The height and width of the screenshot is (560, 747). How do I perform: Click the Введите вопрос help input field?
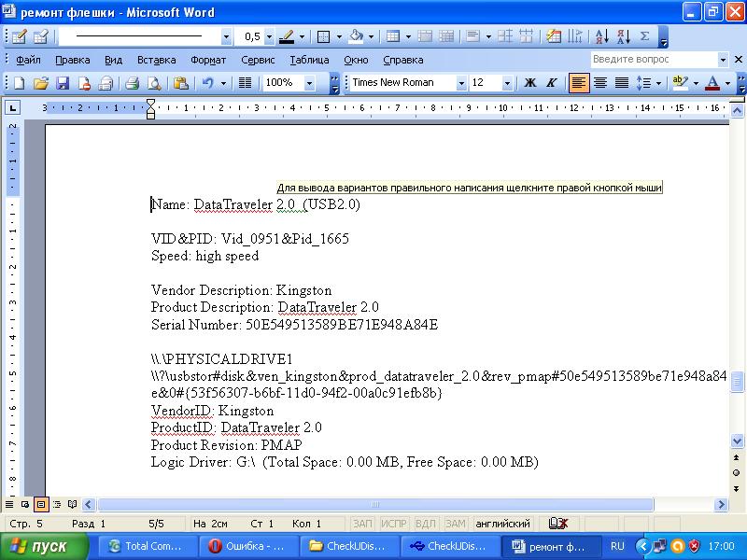pyautogui.click(x=655, y=60)
